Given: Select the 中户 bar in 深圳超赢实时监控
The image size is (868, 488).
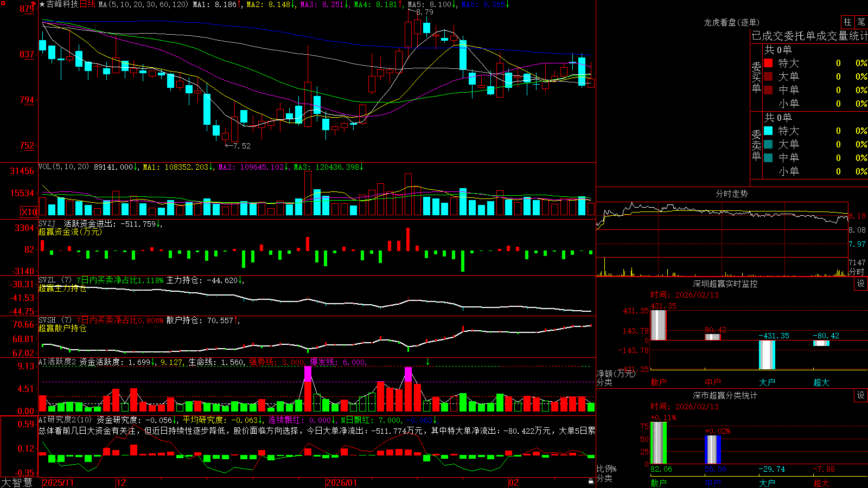Looking at the screenshot, I should (x=713, y=337).
